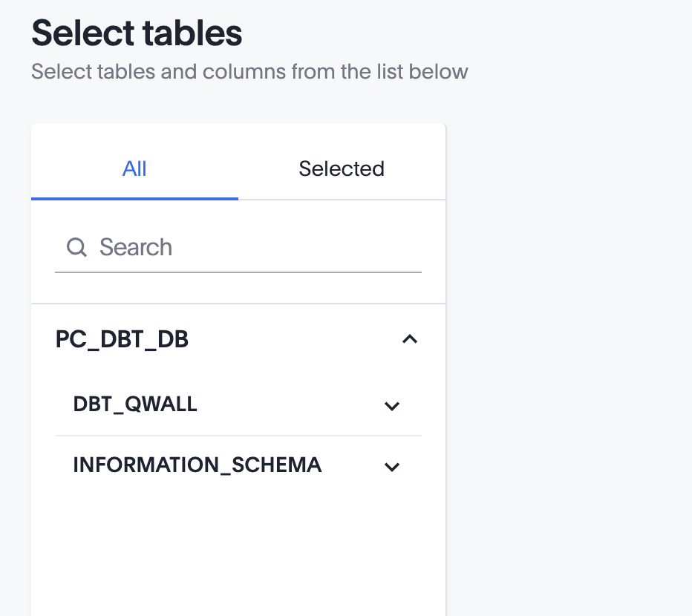
Task: Open the All tab
Action: pyautogui.click(x=134, y=168)
